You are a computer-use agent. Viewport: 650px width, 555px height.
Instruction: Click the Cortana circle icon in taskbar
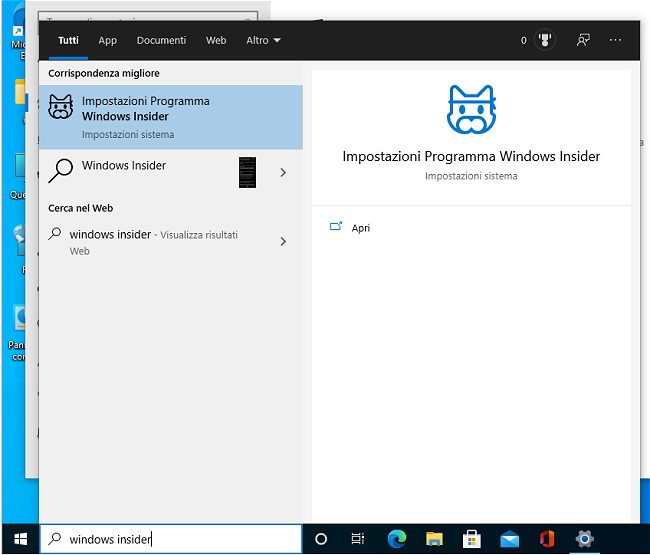pos(321,539)
